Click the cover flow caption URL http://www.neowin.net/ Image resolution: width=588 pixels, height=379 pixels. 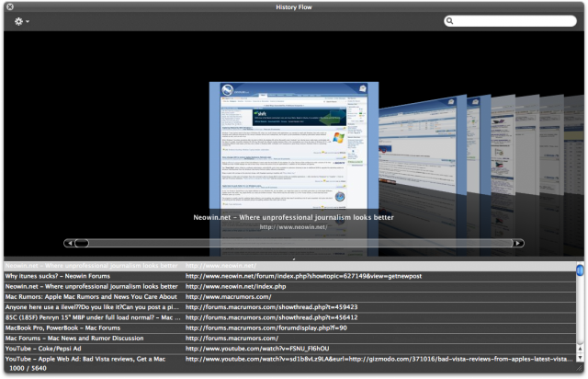coord(294,227)
